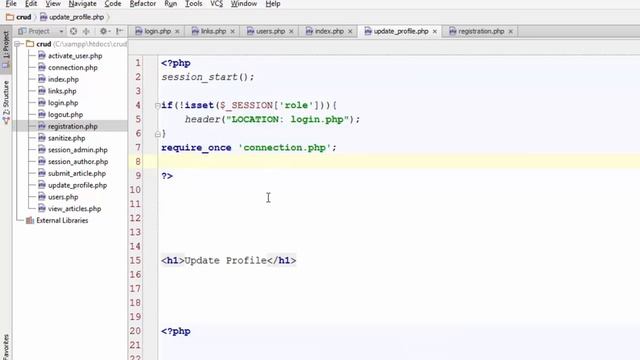
Task: Click line number 8 in the gutter
Action: point(138,162)
